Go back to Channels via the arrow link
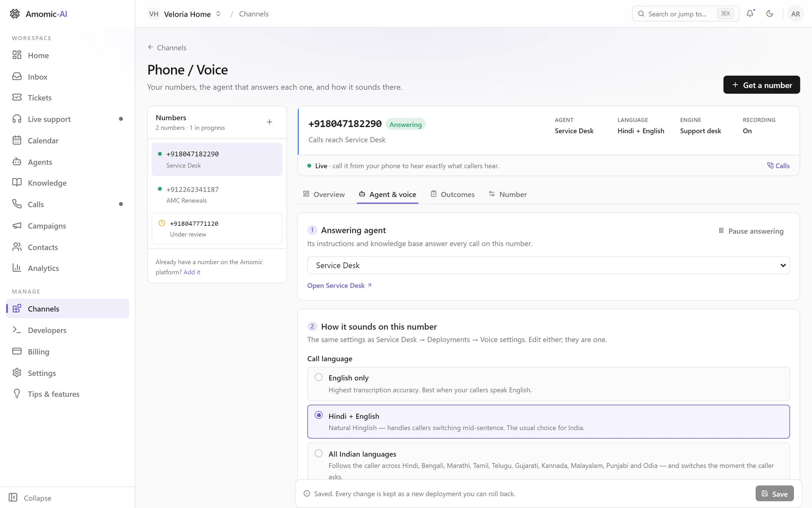Viewport: 812px width, 508px height. coord(167,47)
